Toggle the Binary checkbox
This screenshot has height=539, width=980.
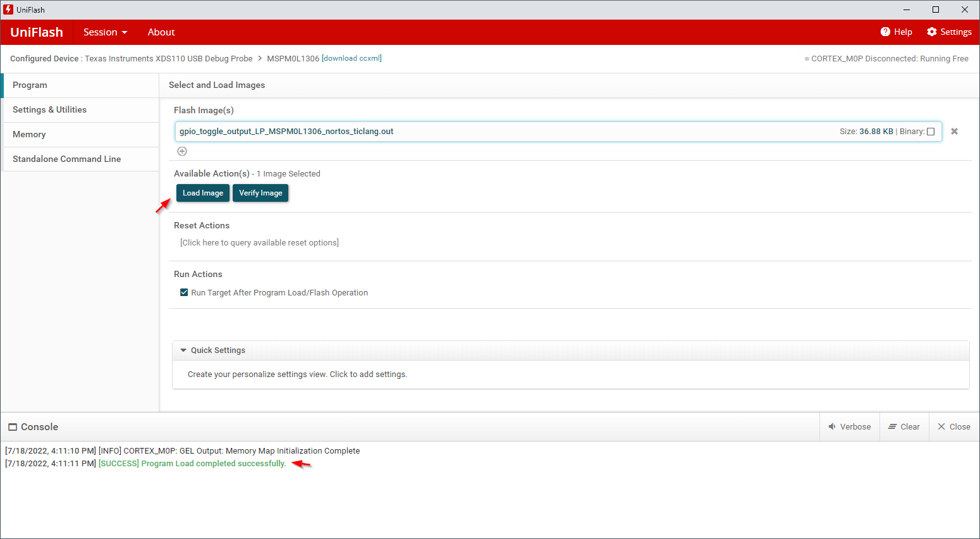[x=931, y=132]
